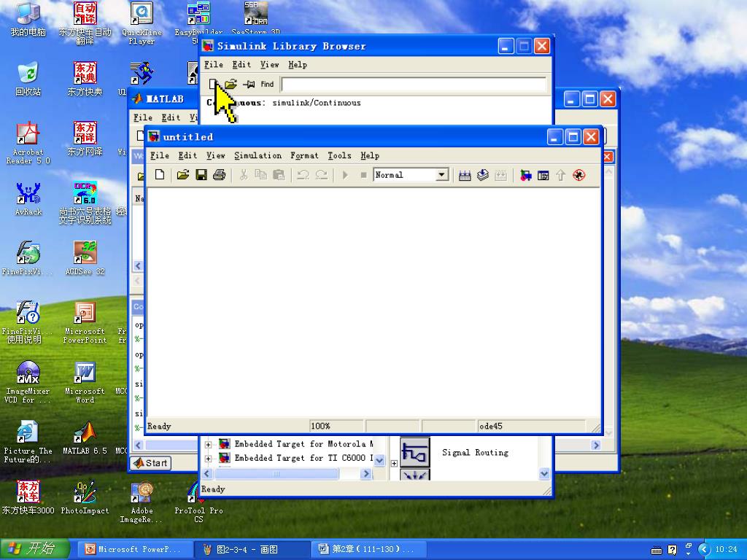Click the Copy icon in untitled toolbar
This screenshot has height=560, width=747.
tap(261, 175)
